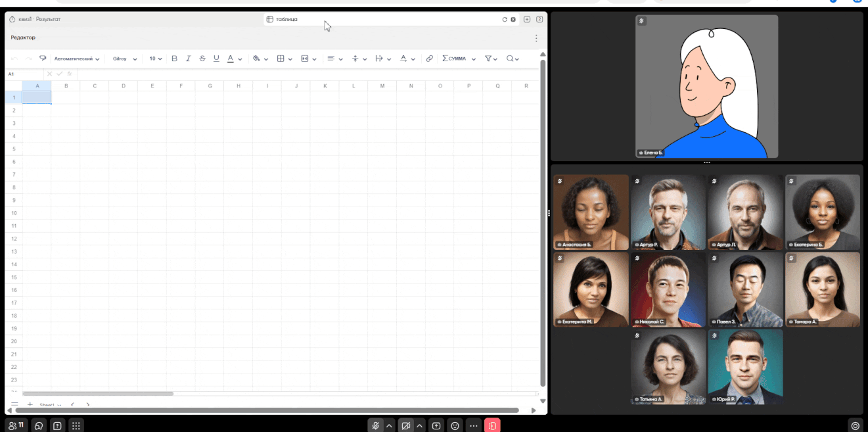Image resolution: width=868 pixels, height=432 pixels.
Task: Click the underline formatting icon
Action: click(x=216, y=59)
